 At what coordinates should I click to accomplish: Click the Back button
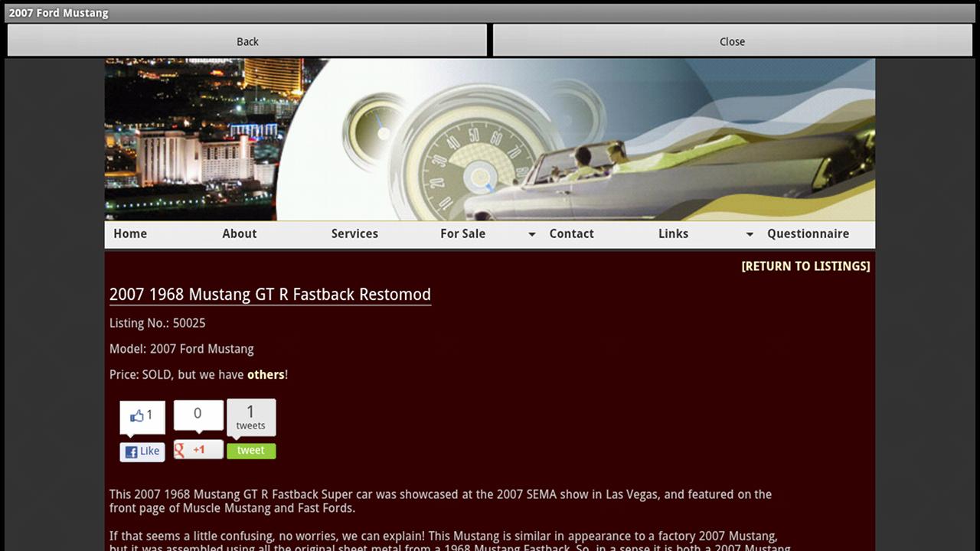[x=247, y=41]
